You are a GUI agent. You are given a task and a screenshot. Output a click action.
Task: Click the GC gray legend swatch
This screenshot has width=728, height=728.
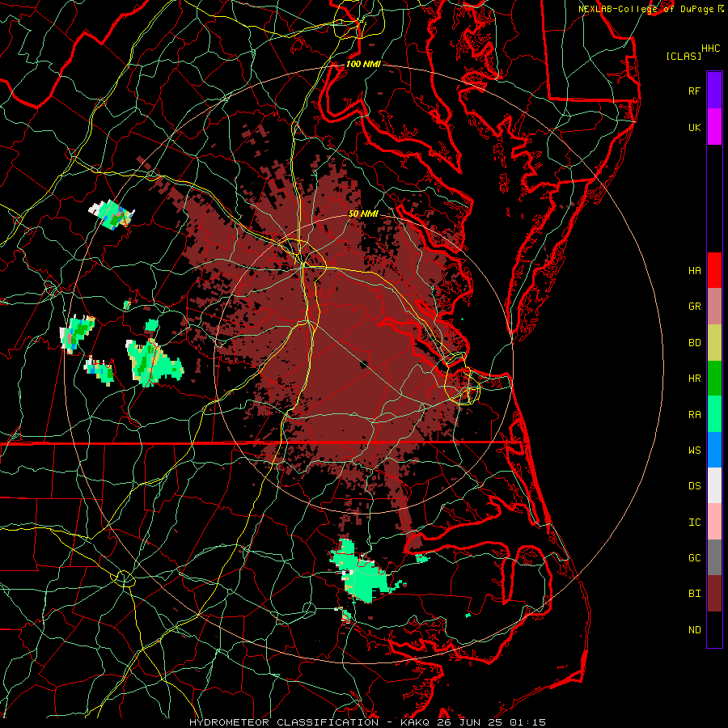pos(714,557)
